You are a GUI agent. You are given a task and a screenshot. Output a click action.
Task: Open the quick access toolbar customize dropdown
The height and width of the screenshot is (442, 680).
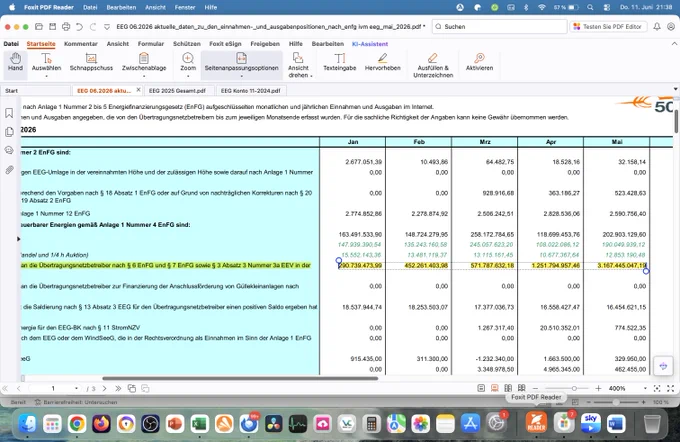(107, 27)
